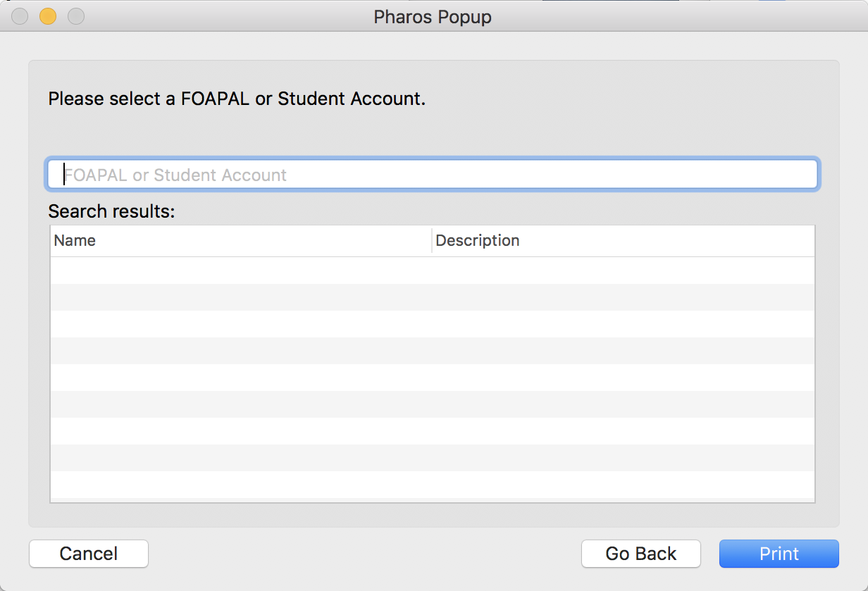
Task: Click the yellow minimize window button
Action: tap(48, 16)
